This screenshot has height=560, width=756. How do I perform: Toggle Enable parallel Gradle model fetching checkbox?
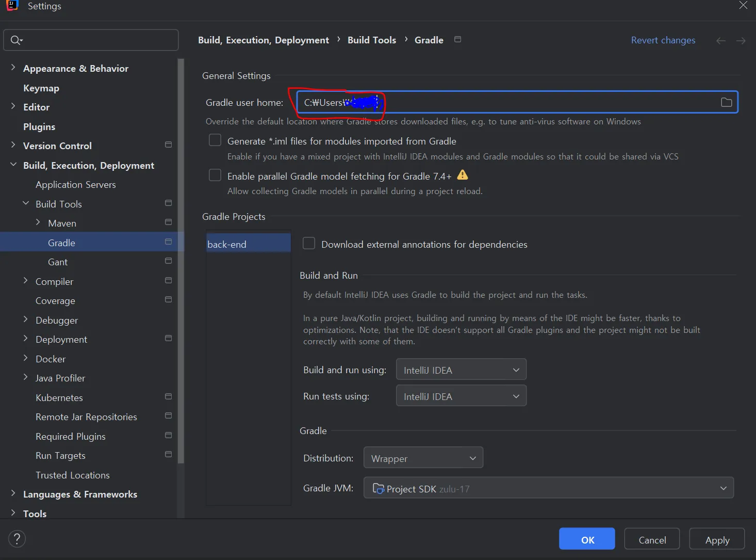coord(215,175)
